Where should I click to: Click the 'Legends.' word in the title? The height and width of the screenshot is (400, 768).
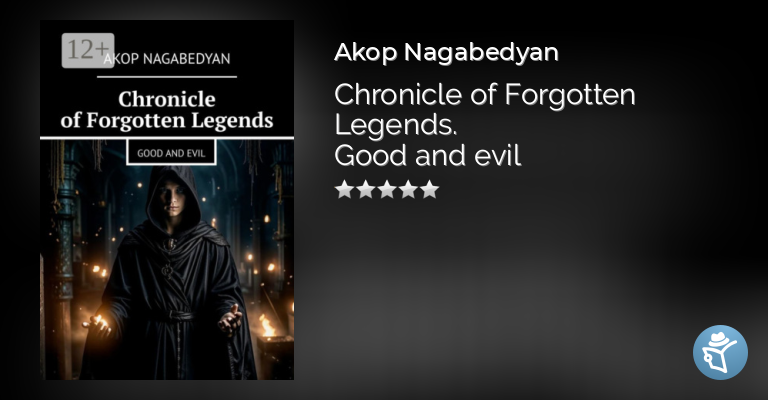pos(396,125)
